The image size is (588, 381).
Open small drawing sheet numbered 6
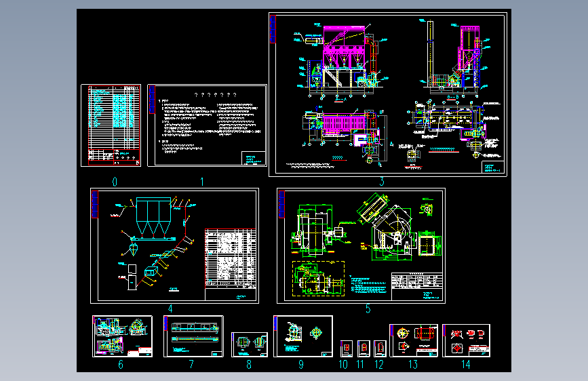click(122, 336)
